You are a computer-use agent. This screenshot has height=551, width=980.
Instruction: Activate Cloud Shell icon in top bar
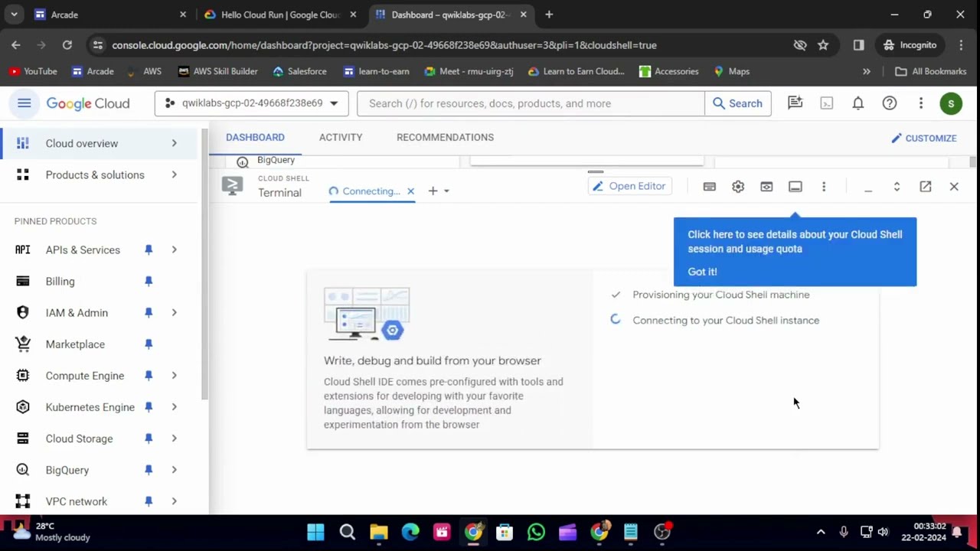click(x=827, y=103)
